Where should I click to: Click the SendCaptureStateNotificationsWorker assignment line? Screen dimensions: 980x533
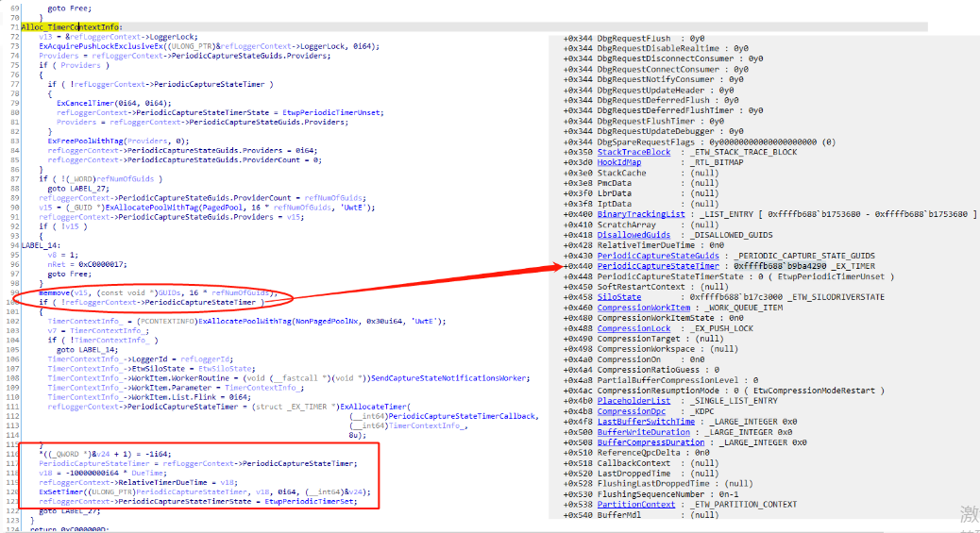click(289, 378)
